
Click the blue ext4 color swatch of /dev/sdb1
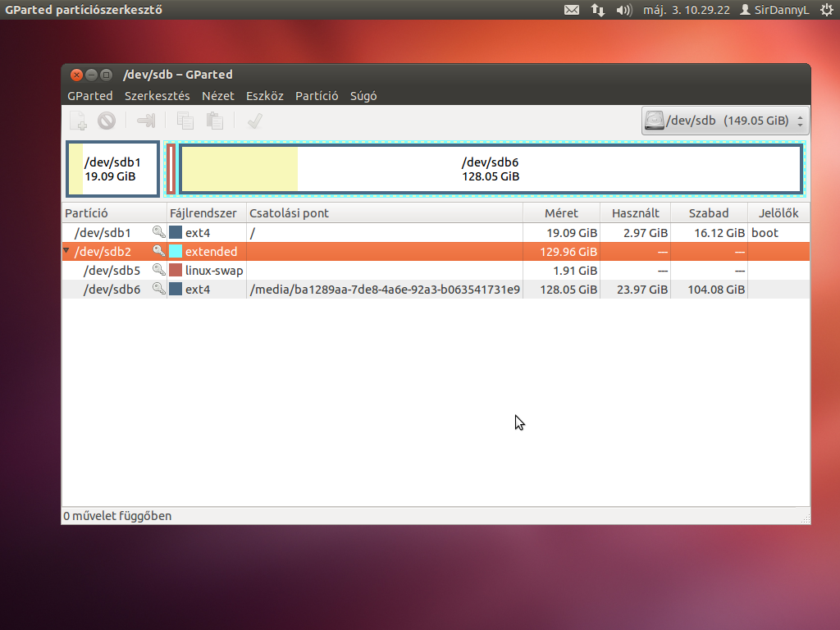tap(176, 232)
